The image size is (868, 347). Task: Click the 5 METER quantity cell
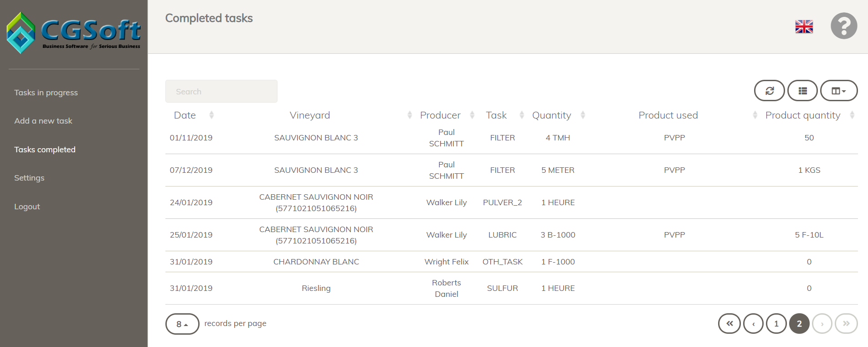point(558,170)
